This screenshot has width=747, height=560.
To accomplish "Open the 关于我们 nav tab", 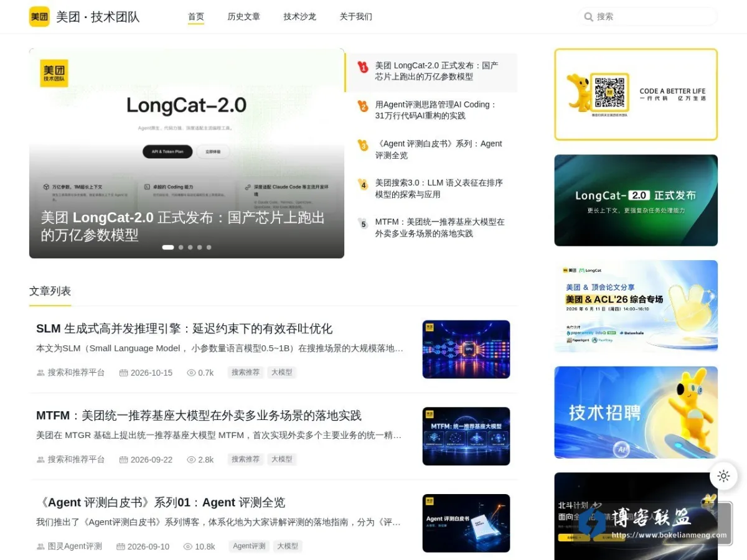I will click(x=356, y=17).
